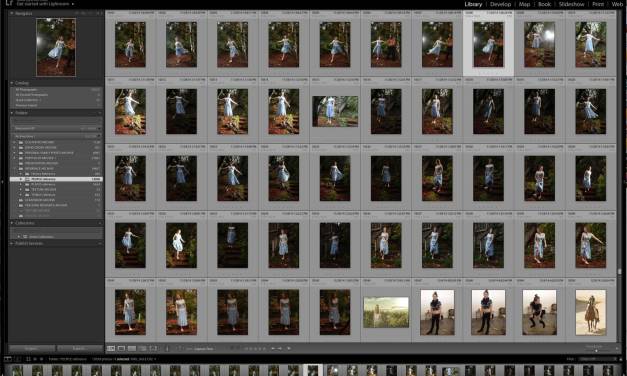The width and height of the screenshot is (627, 376).
Task: Adjust the Thumbnails size slider
Action: pyautogui.click(x=597, y=350)
